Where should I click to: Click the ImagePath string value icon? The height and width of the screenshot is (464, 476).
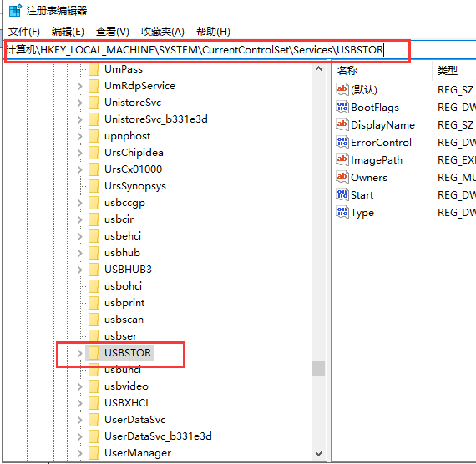tap(342, 159)
